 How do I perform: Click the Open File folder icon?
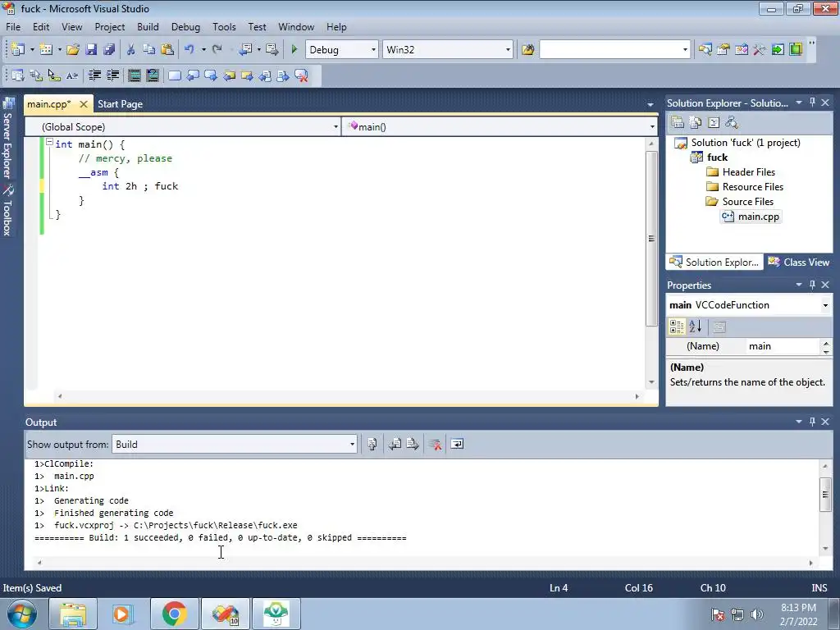click(73, 49)
